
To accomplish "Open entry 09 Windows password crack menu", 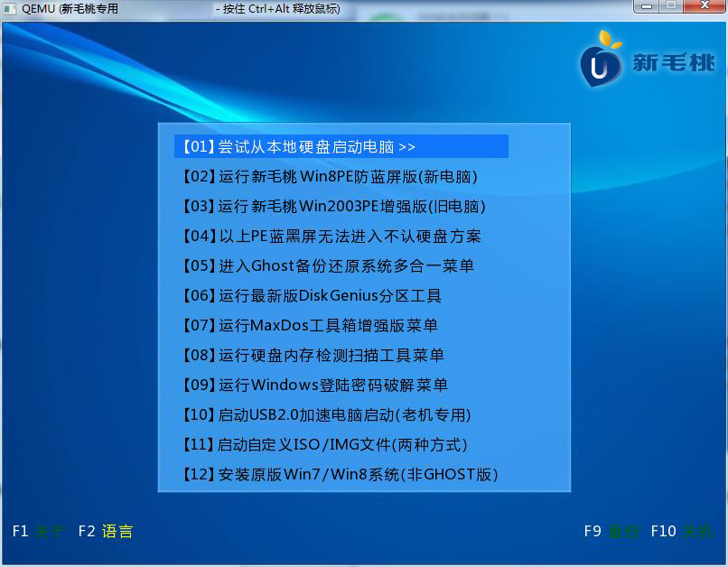I will click(x=314, y=385).
